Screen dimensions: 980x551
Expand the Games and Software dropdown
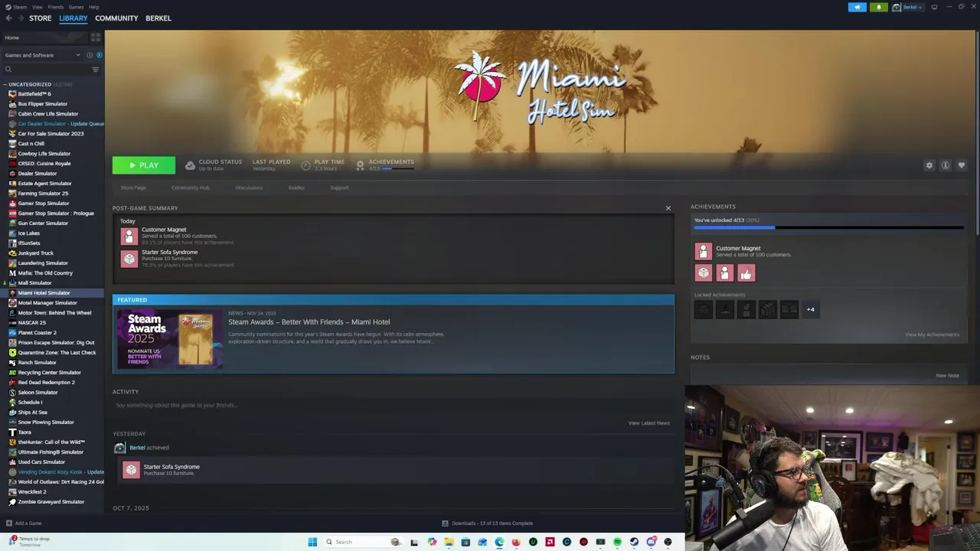click(x=42, y=55)
